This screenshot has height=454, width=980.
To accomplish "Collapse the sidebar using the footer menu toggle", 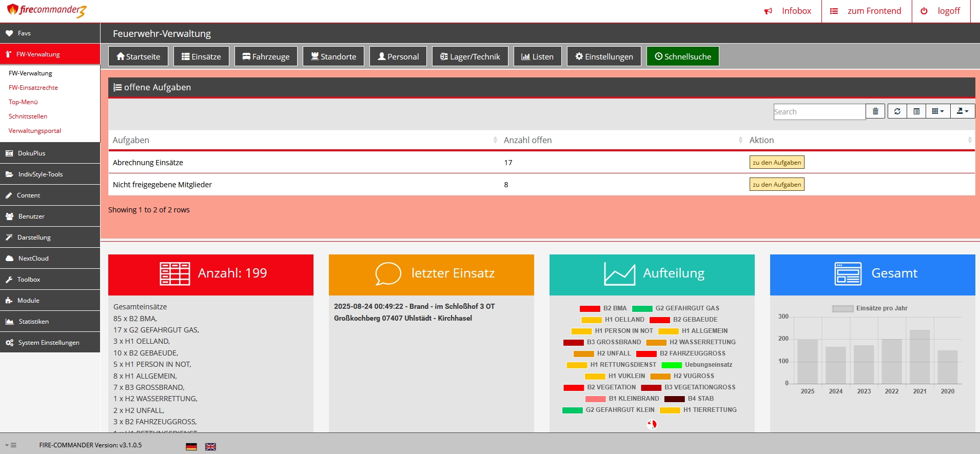I will coord(11,445).
